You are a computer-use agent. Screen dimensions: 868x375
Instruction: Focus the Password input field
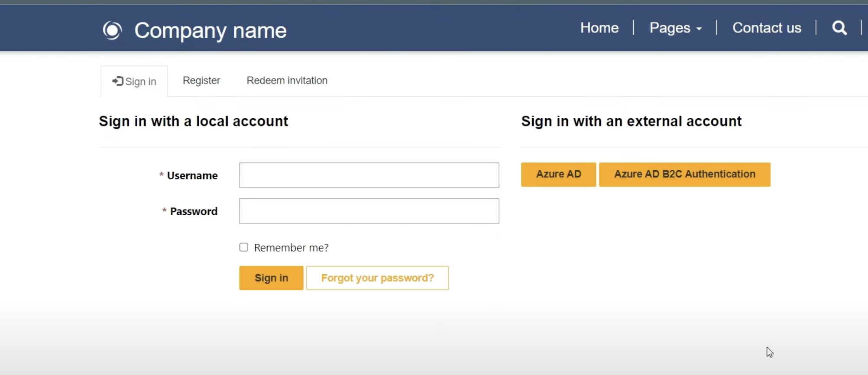coord(369,211)
